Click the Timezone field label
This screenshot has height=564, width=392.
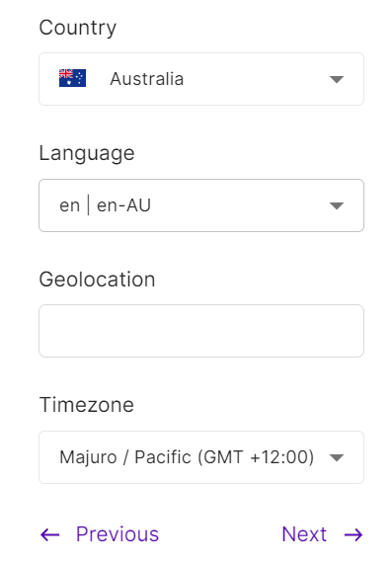click(x=86, y=405)
